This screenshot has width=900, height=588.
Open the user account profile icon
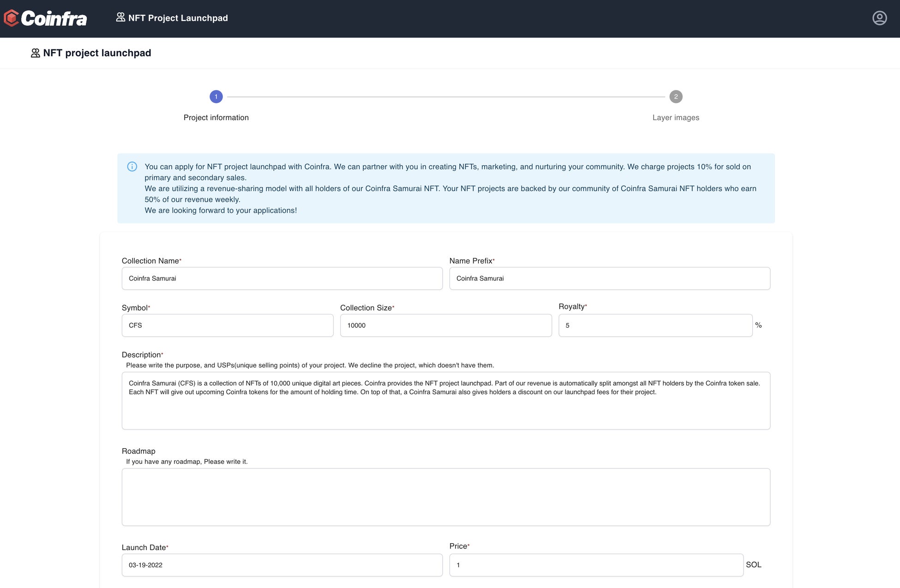(x=879, y=18)
